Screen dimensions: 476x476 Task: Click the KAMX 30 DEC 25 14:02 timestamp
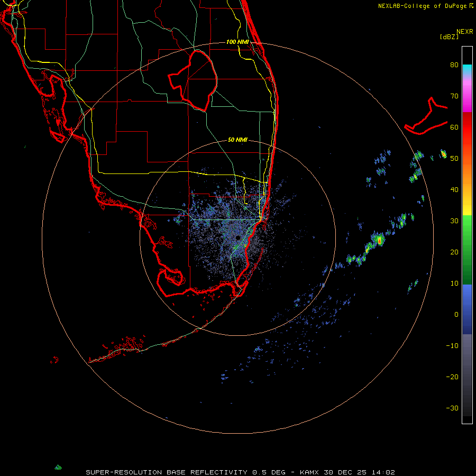click(x=347, y=472)
